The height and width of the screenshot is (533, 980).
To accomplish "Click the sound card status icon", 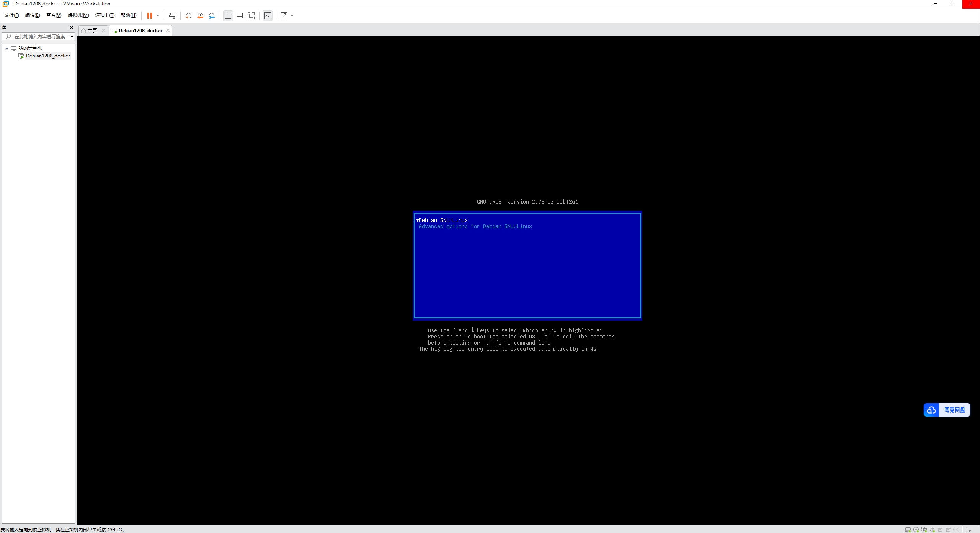I will (932, 530).
